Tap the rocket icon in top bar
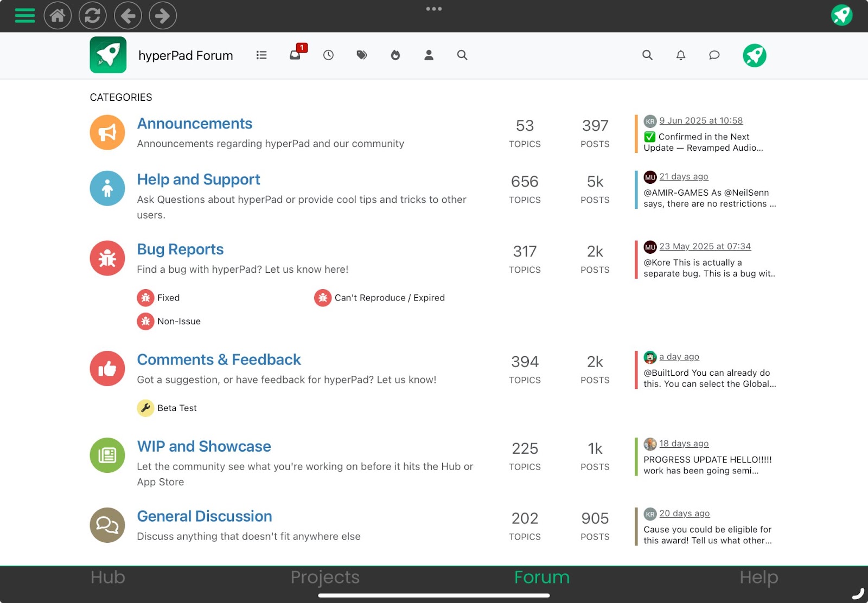 click(x=841, y=15)
